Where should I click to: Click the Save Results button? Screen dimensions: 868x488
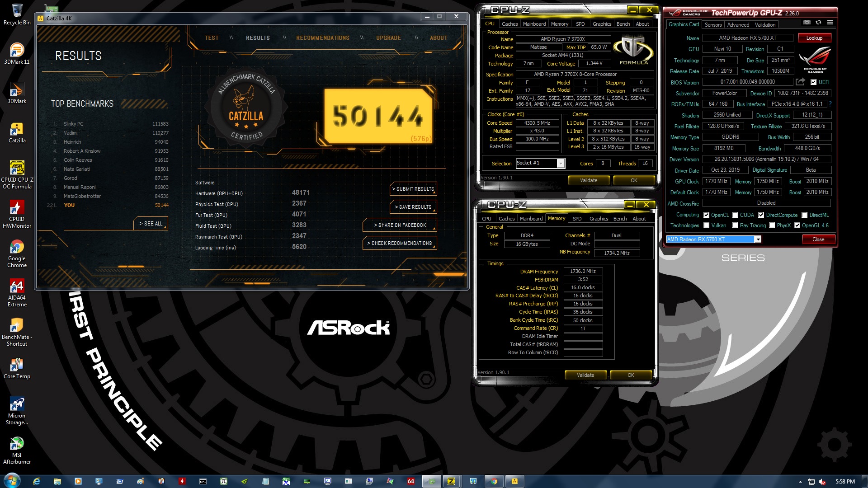coord(413,207)
